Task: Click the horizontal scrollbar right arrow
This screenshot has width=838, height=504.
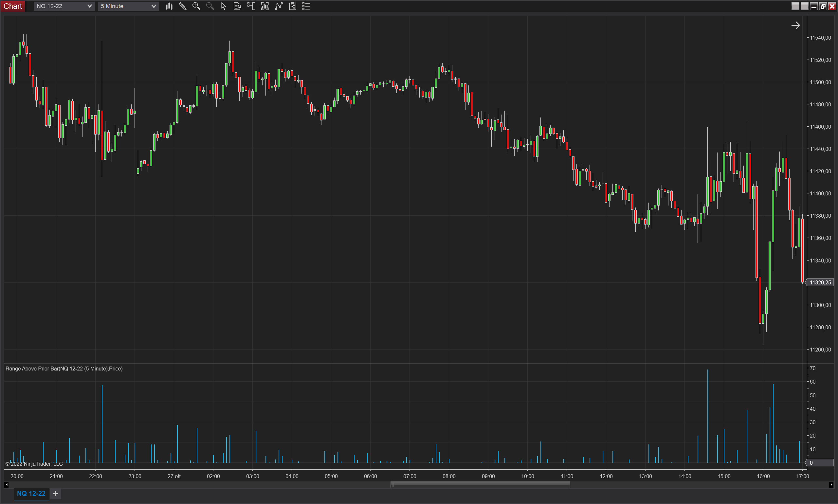Action: tap(831, 485)
